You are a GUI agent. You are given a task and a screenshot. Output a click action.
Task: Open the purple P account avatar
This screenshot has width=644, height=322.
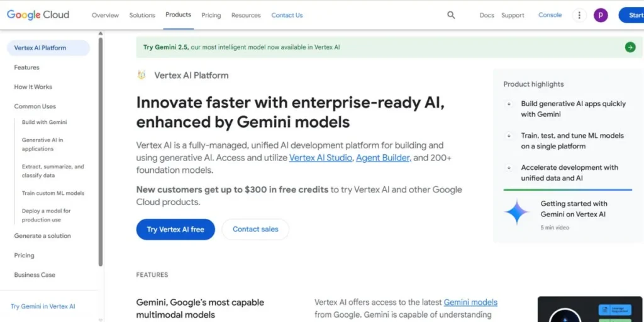click(x=601, y=15)
